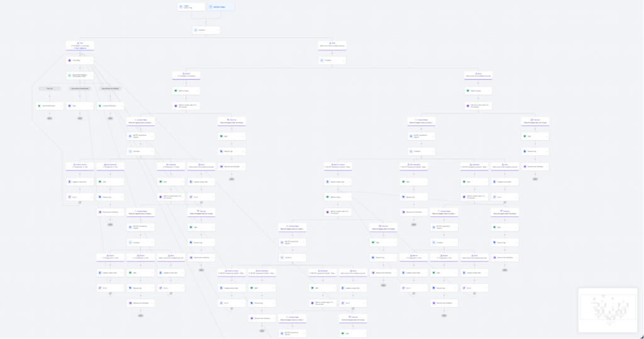644x339 pixels.
Task: Click the Appointment Was Booked pill
Action: point(80,88)
